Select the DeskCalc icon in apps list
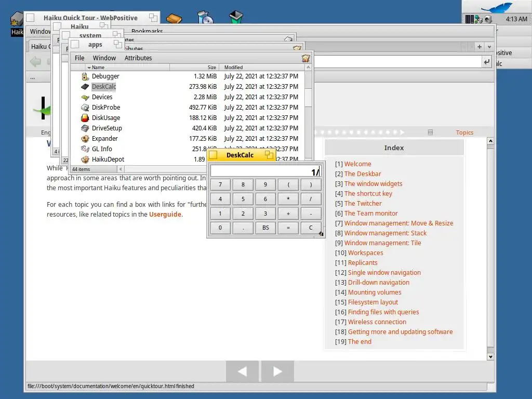Viewport: 532px width, 399px height. (x=85, y=87)
